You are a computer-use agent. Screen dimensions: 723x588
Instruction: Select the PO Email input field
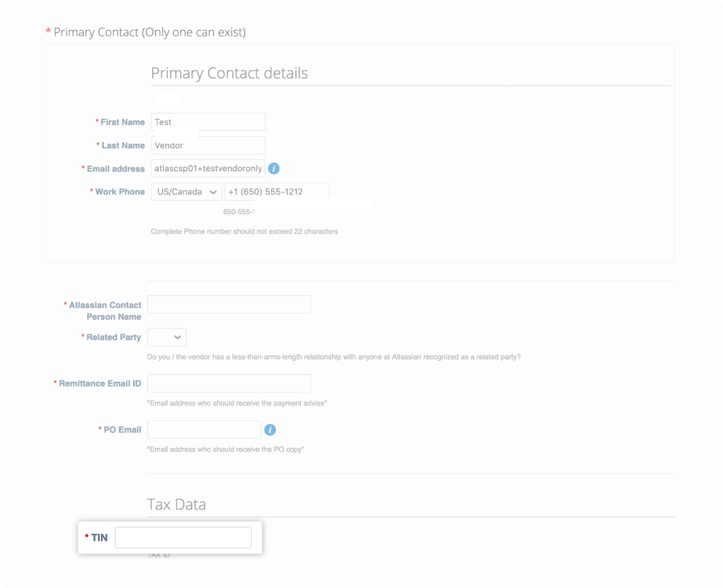[204, 429]
